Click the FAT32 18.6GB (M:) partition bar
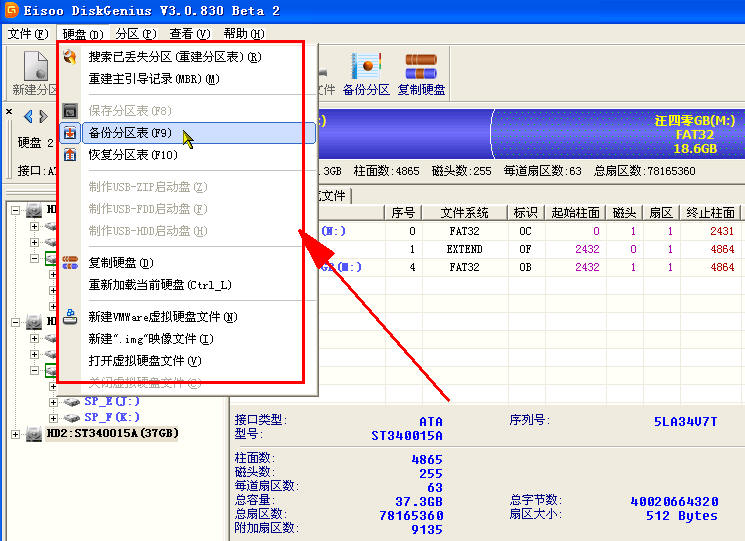 tap(618, 134)
